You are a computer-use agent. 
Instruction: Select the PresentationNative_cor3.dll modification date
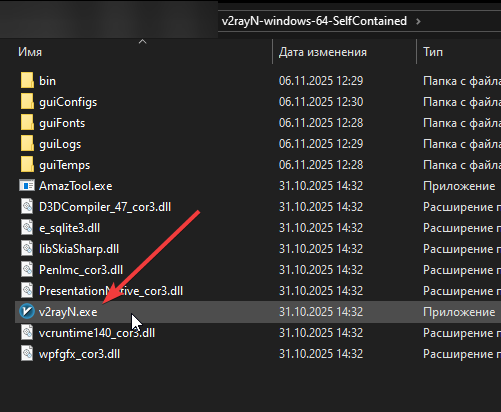click(321, 291)
